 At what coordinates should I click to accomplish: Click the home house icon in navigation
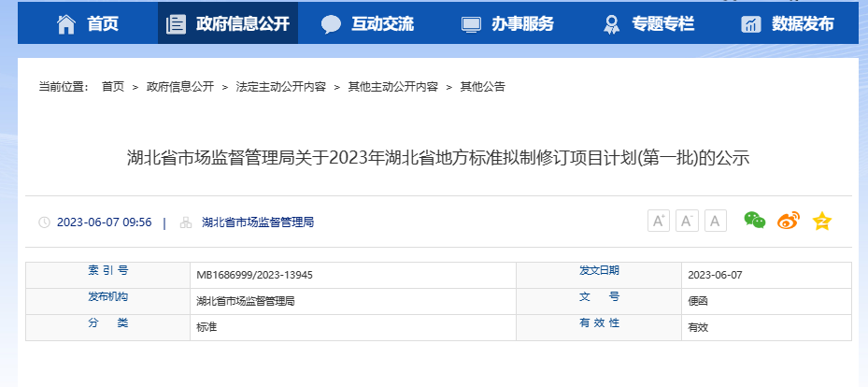pyautogui.click(x=66, y=23)
